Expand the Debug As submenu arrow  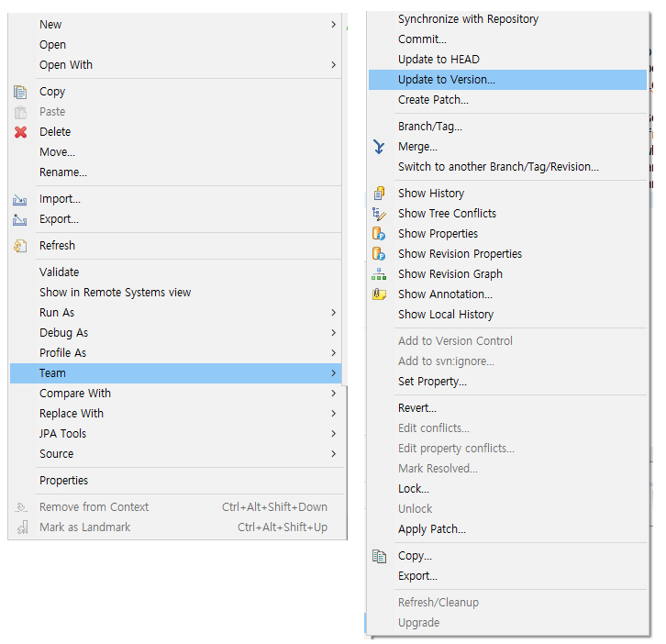point(333,333)
